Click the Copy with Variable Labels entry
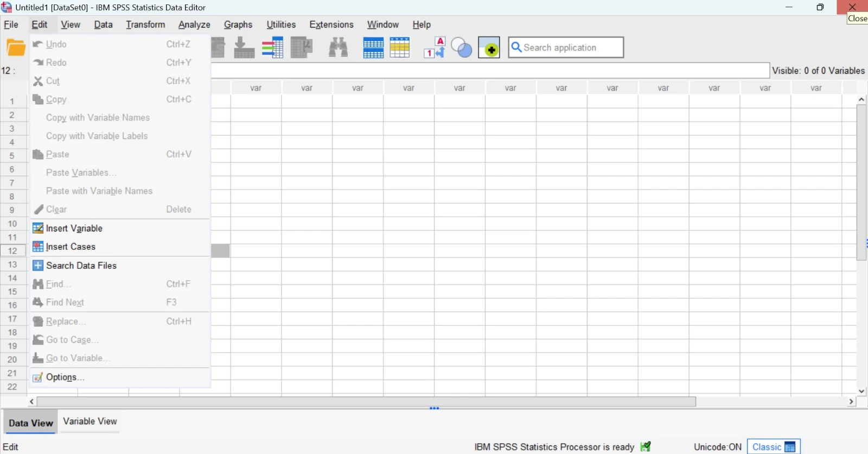The image size is (868, 454). click(x=119, y=136)
